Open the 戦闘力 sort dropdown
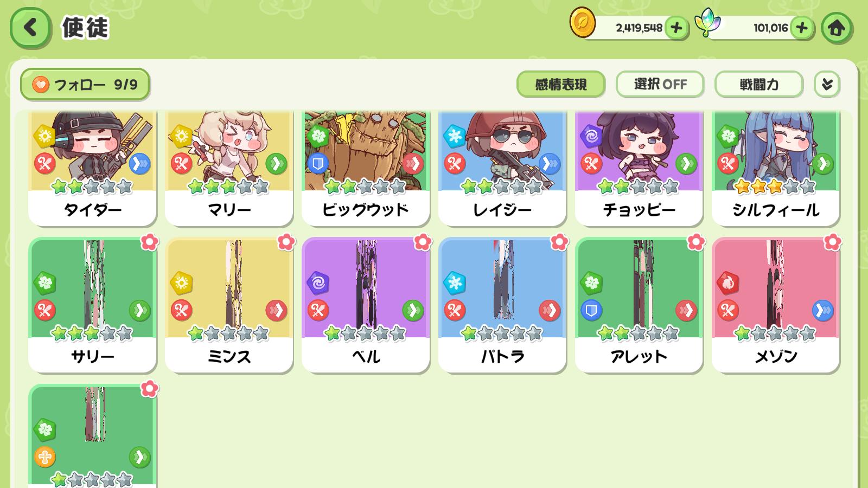The height and width of the screenshot is (488, 868). (758, 85)
